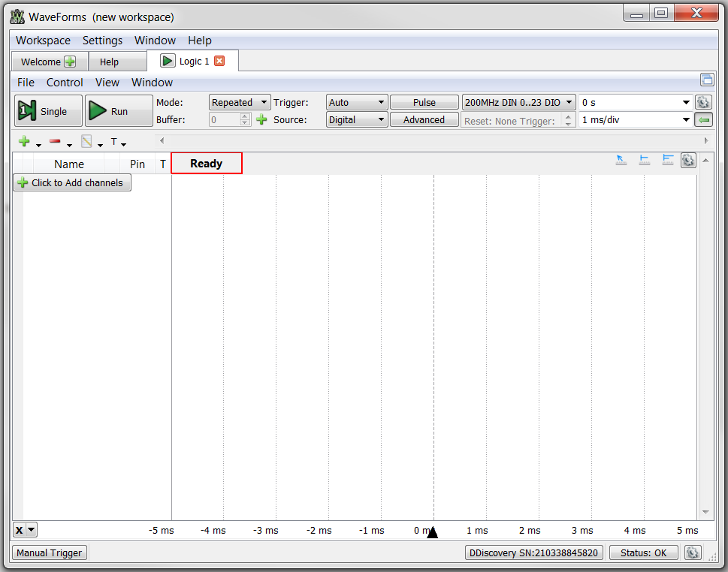Close the Logic 1 tab
The image size is (728, 572).
[x=219, y=62]
